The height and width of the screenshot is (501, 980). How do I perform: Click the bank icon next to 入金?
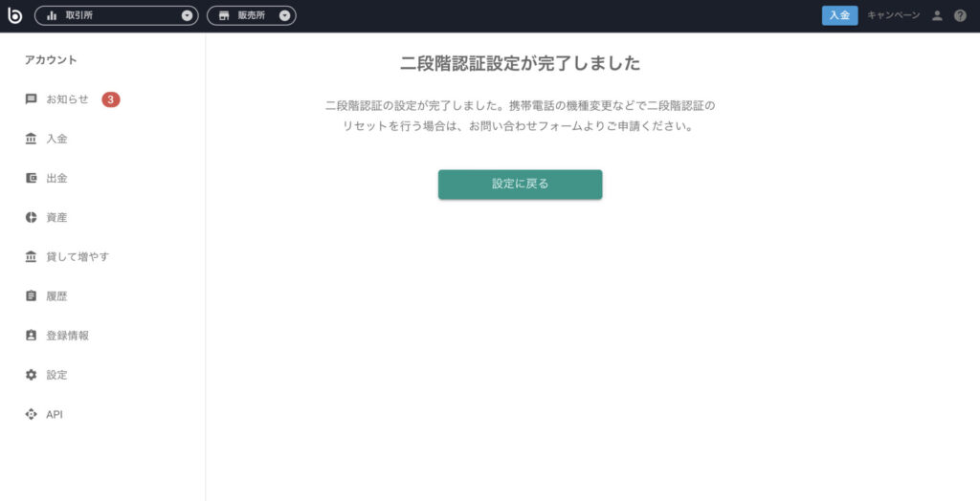(31, 139)
